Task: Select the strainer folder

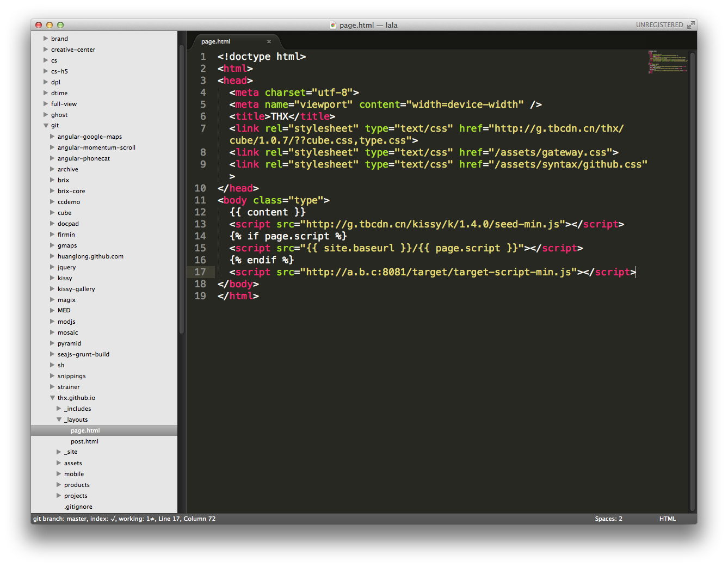Action: 69,387
